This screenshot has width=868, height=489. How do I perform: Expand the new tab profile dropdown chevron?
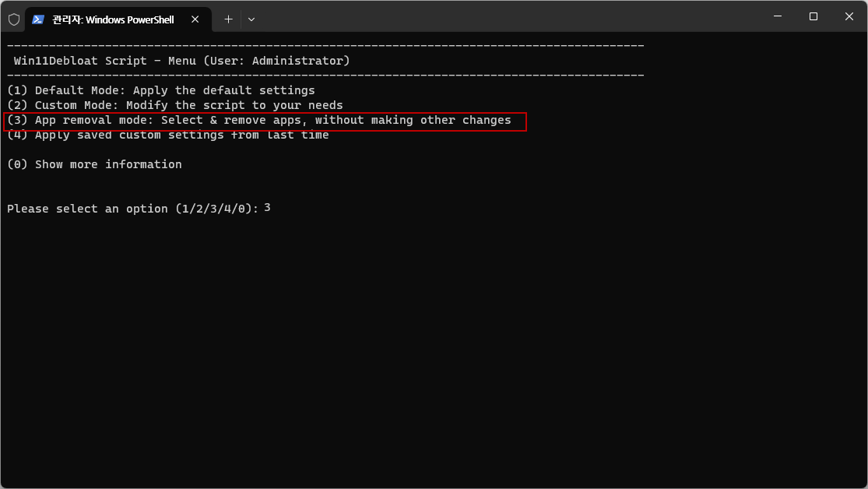[x=251, y=19]
